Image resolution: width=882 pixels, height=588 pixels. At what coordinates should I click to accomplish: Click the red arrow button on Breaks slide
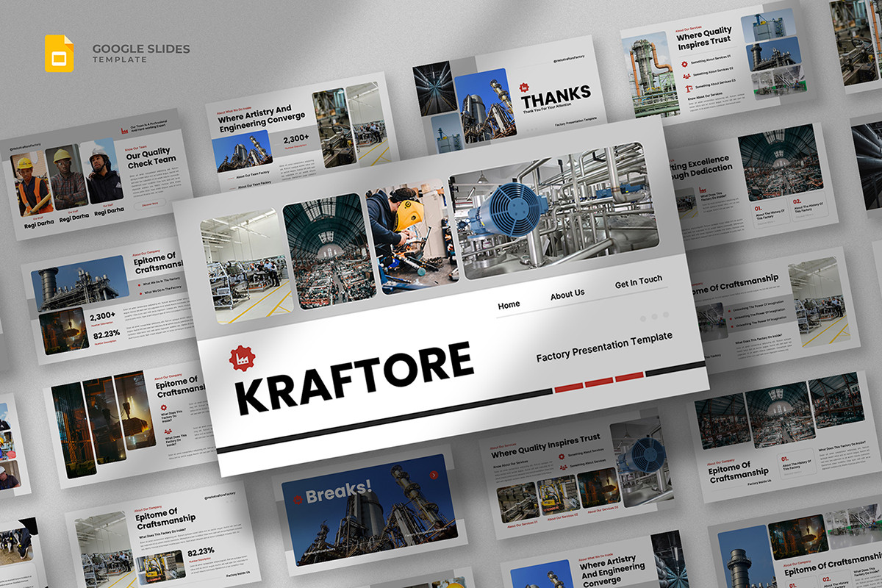[434, 476]
